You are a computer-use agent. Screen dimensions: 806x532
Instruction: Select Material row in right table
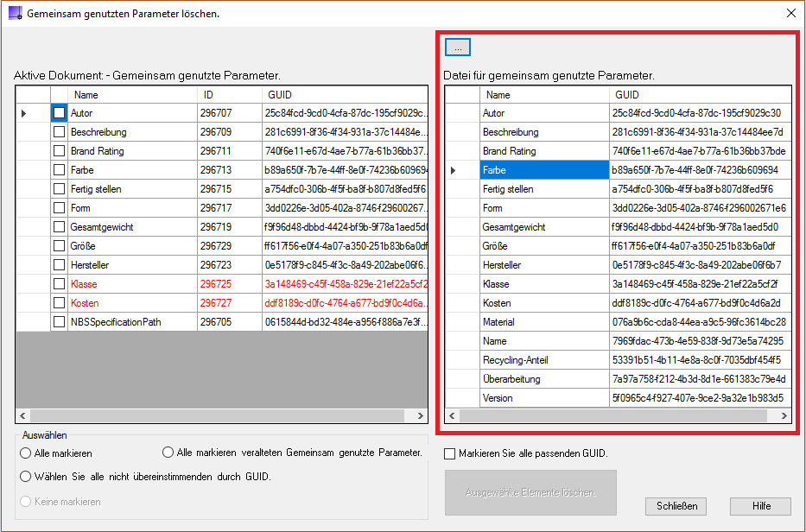pos(545,322)
